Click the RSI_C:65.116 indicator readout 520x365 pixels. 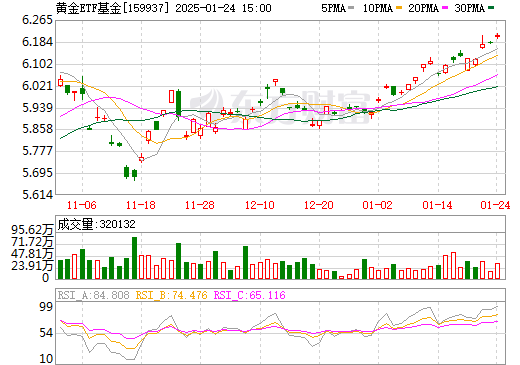250,295
